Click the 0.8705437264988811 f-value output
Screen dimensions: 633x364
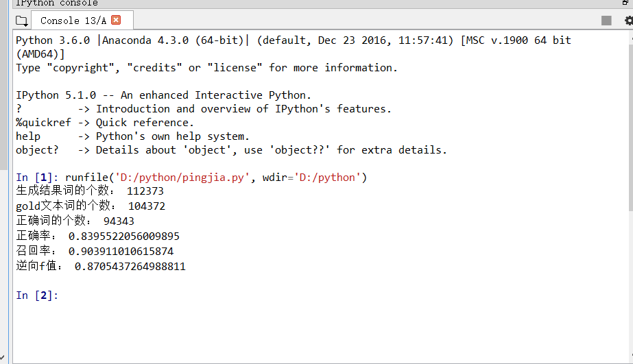point(130,267)
